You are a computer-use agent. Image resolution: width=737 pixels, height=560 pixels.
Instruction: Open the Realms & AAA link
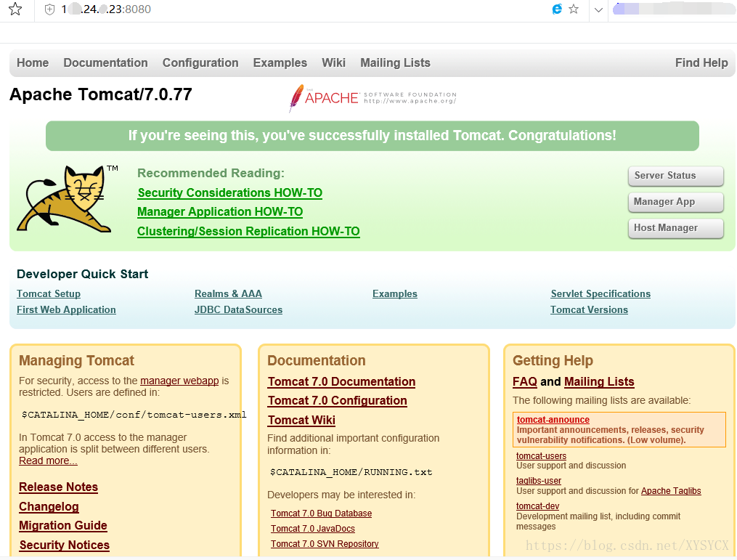pyautogui.click(x=228, y=294)
